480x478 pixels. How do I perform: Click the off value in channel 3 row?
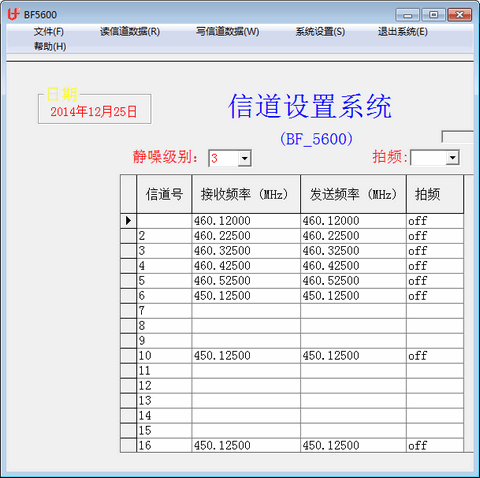click(x=435, y=251)
